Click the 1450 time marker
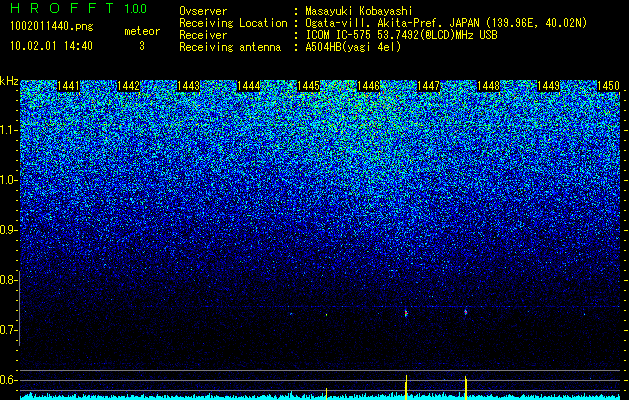 (x=609, y=86)
